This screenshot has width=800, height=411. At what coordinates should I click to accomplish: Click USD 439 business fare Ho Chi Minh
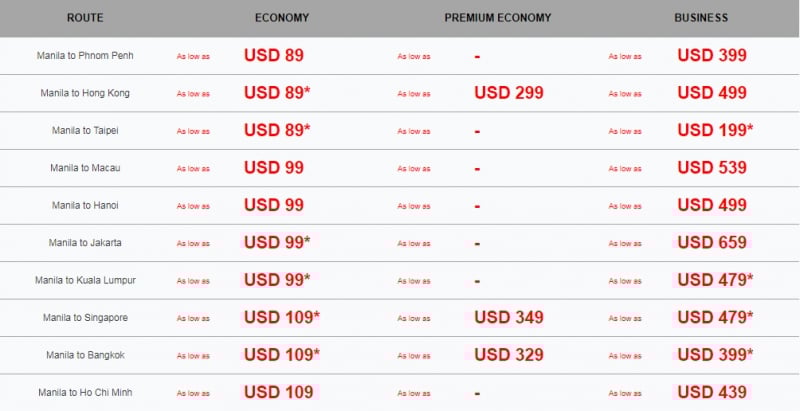point(712,392)
